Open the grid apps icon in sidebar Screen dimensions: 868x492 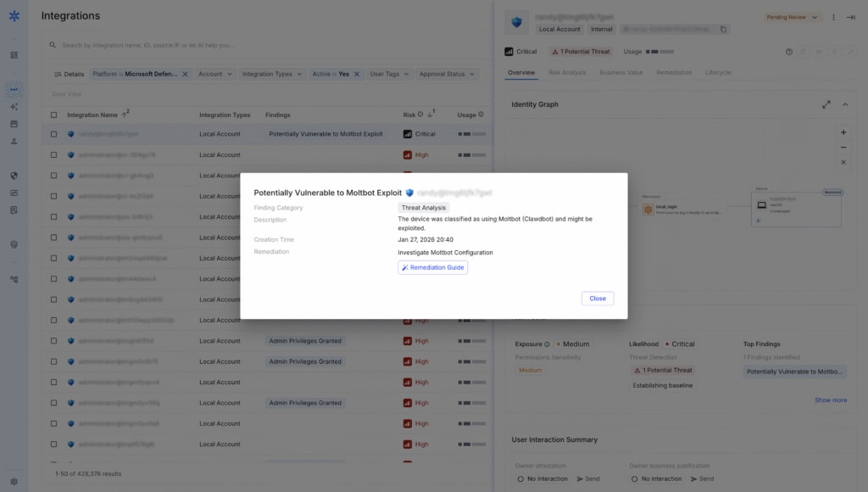tap(14, 53)
